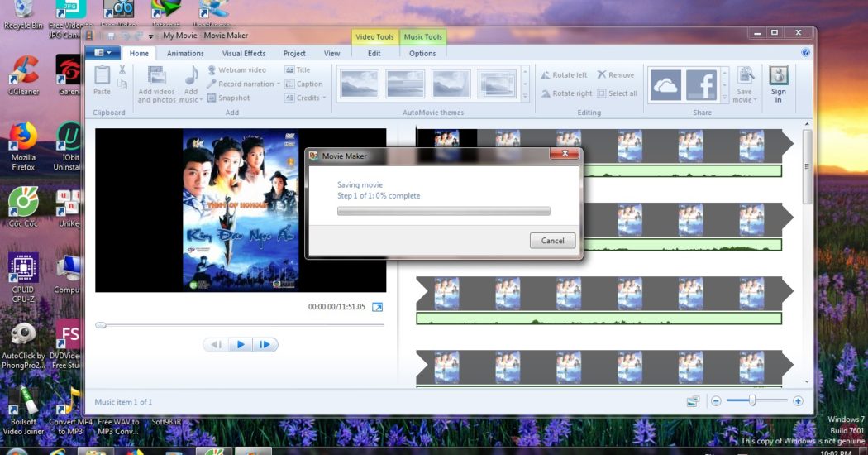Add a Title
This screenshot has height=455, width=868.
tap(298, 69)
